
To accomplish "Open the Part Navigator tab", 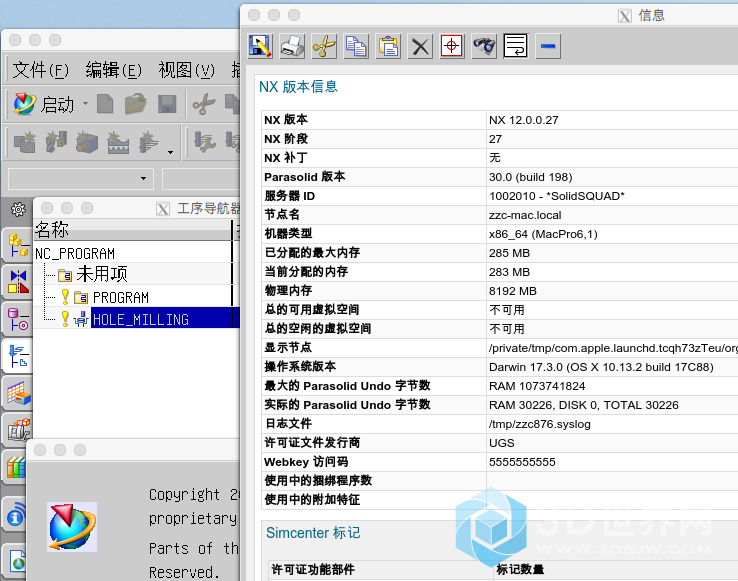I will pos(18,319).
